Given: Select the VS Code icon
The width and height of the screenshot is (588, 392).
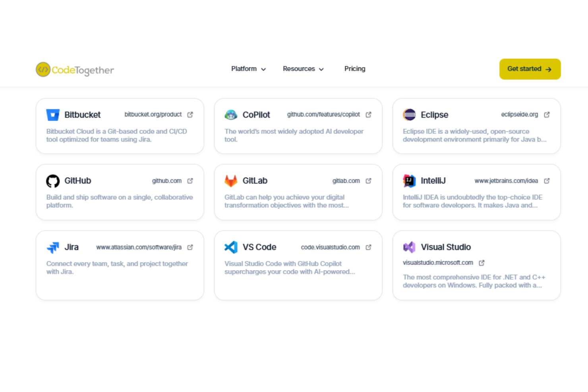Looking at the screenshot, I should pos(231,247).
